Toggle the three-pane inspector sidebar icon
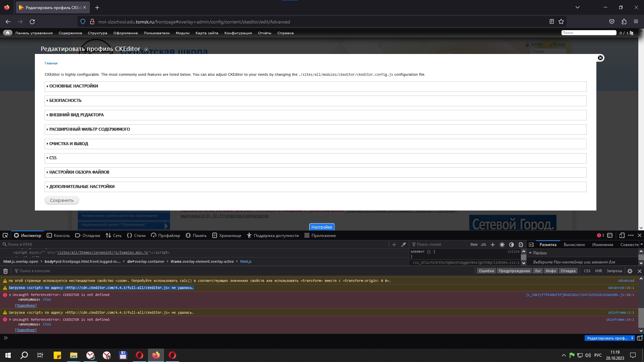Image resolution: width=644 pixels, height=362 pixels. tap(531, 245)
